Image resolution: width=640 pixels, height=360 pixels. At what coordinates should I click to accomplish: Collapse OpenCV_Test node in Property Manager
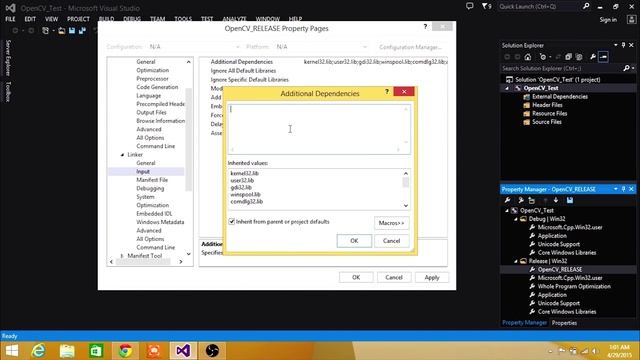(507, 211)
